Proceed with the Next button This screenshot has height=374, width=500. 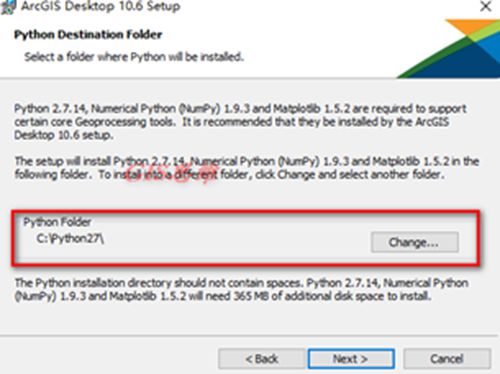click(x=351, y=359)
